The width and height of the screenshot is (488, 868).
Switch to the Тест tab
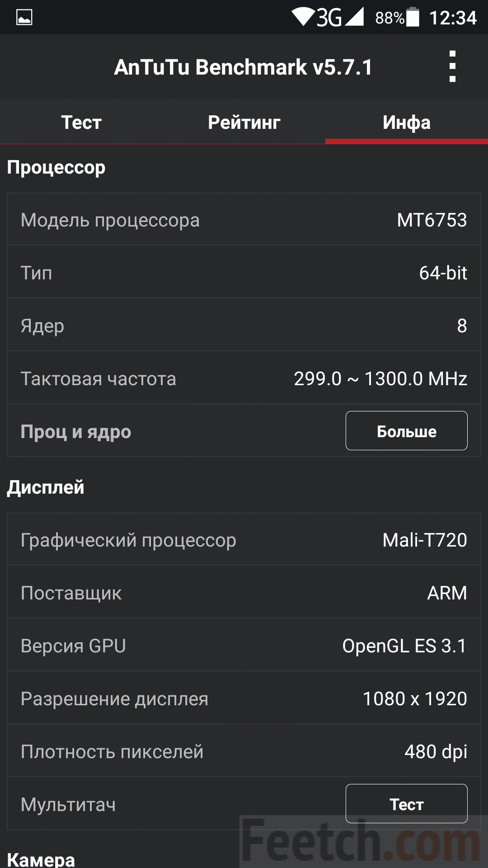coord(81,122)
